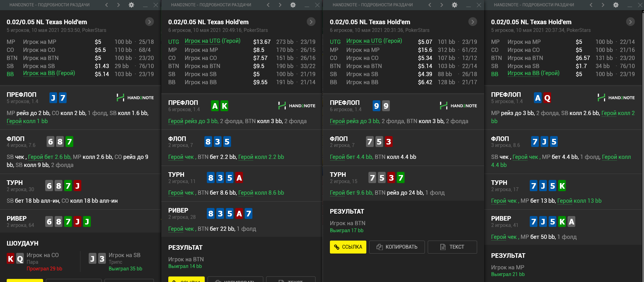
Task: Select 'Игрок на BB' row with $6.42 stack
Action: pos(404,82)
